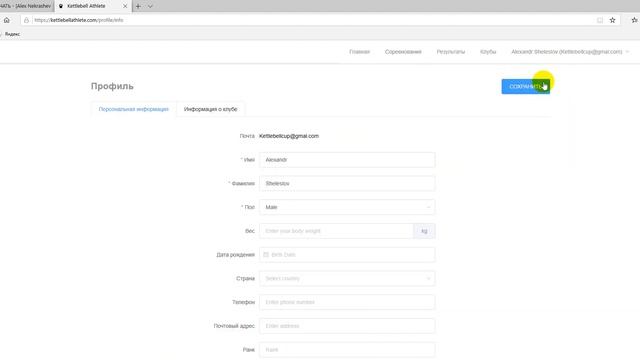
Task: Click the Вес body weight field
Action: point(336,231)
